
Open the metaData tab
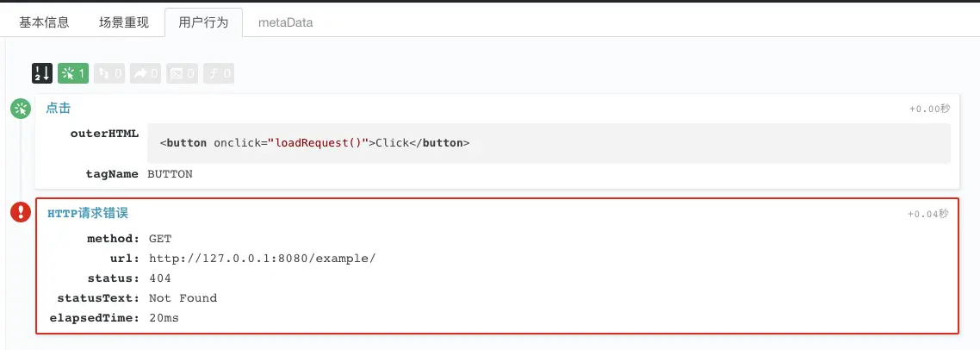[x=286, y=22]
